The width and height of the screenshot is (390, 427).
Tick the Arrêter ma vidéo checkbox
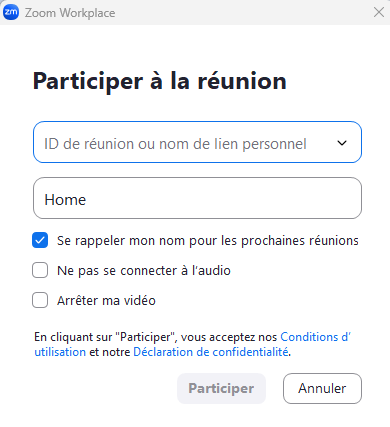[40, 300]
